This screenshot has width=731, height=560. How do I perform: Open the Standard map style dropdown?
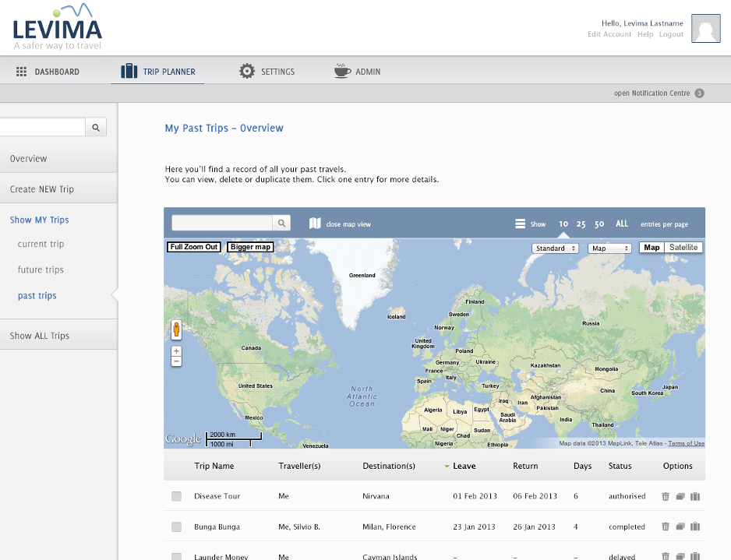tap(555, 248)
